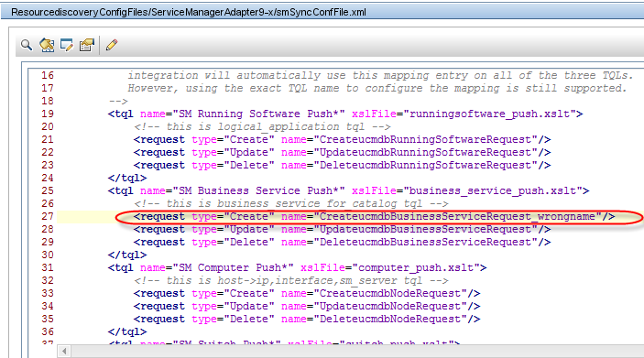644x358 pixels.
Task: Click line number 19 in the gutter
Action: click(48, 114)
